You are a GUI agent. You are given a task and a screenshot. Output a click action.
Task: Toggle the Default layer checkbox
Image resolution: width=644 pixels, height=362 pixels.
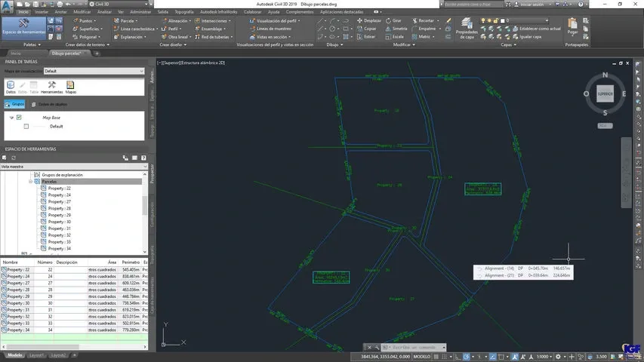pyautogui.click(x=26, y=127)
